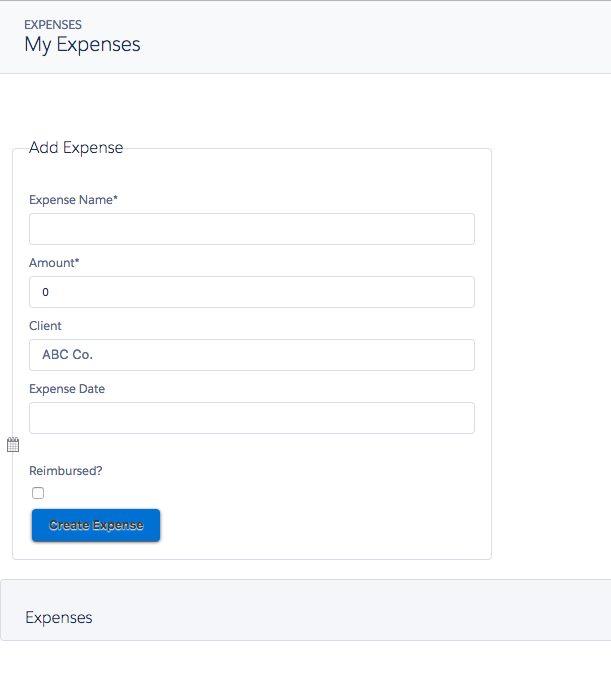Toggle the Reimbursed? checkbox

38,493
